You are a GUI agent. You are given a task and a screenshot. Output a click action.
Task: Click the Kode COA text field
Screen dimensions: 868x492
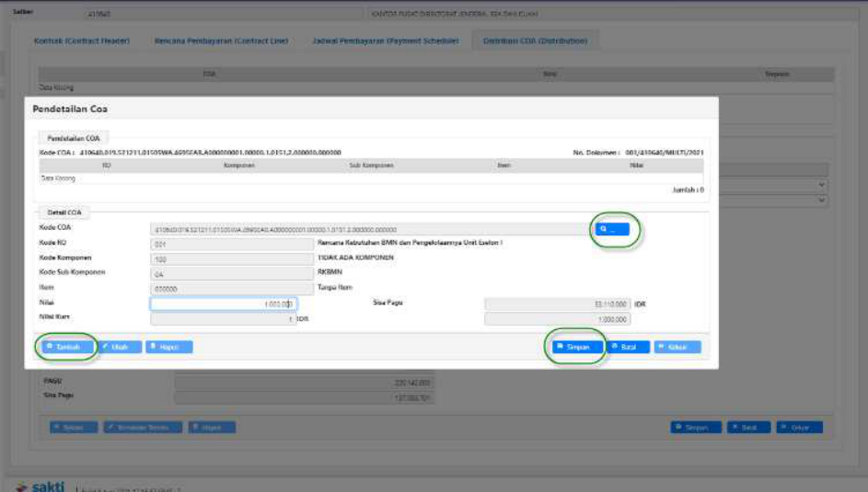pos(368,229)
